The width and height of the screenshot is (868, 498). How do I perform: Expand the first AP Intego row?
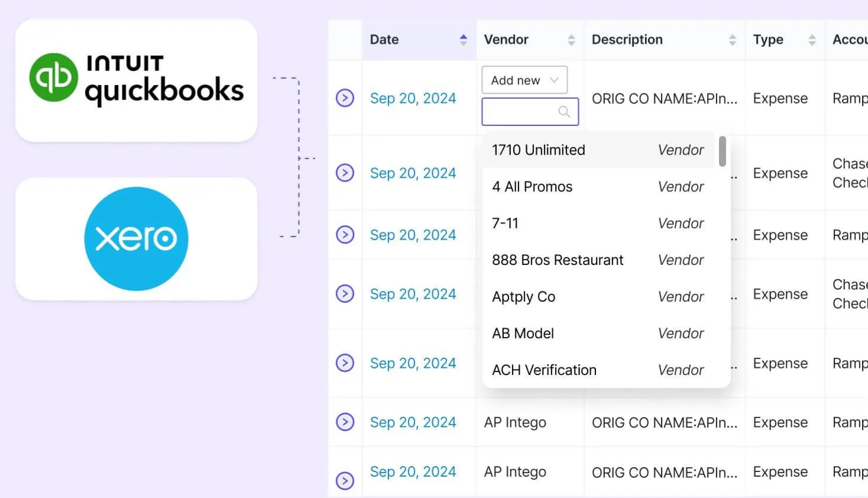[x=345, y=422]
